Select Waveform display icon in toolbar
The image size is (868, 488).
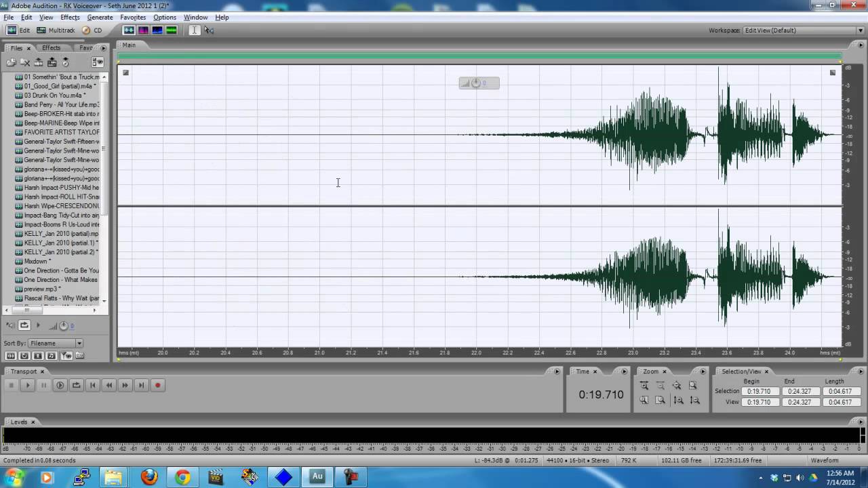[x=129, y=30]
